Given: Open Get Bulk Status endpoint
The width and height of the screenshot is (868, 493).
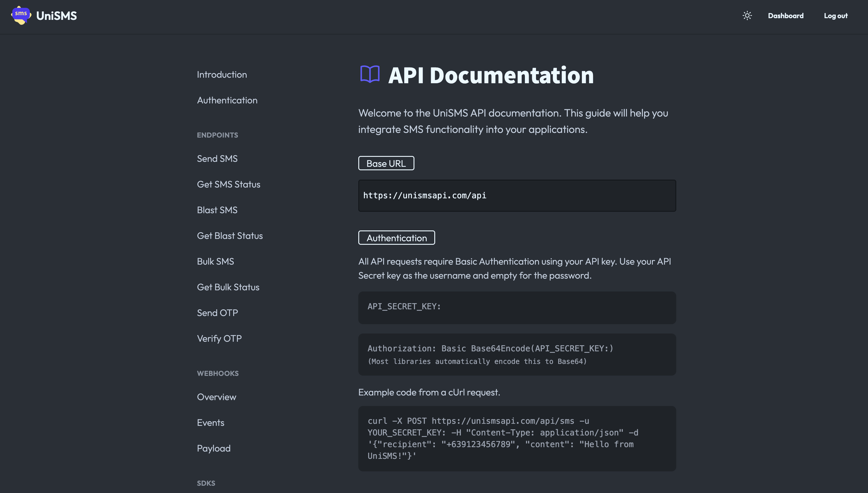Looking at the screenshot, I should point(228,287).
